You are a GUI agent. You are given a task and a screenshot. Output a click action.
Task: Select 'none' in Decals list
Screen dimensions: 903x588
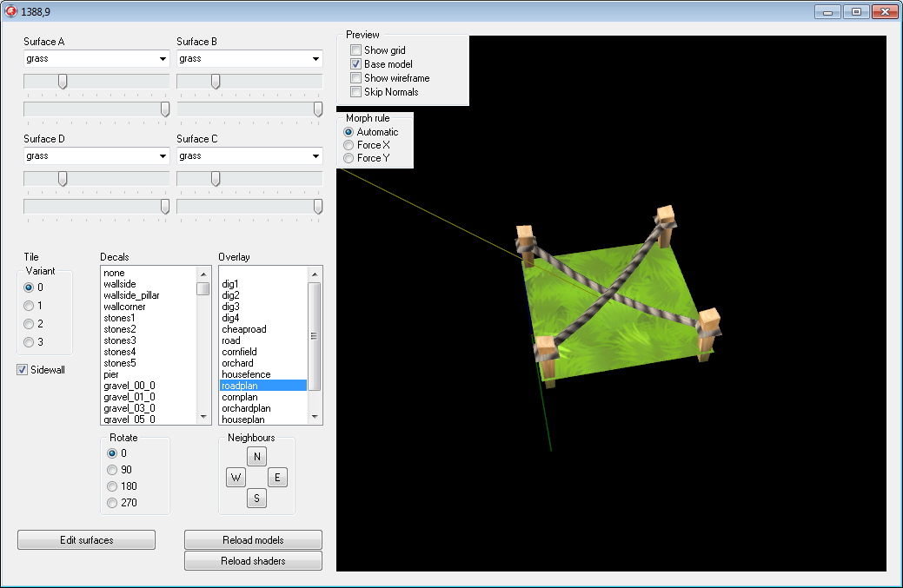[149, 273]
